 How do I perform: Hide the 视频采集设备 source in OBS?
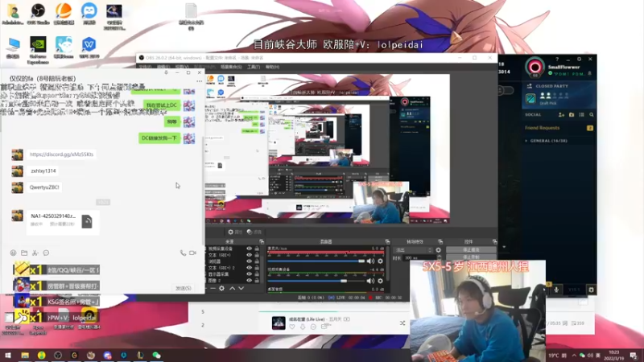coord(249,249)
